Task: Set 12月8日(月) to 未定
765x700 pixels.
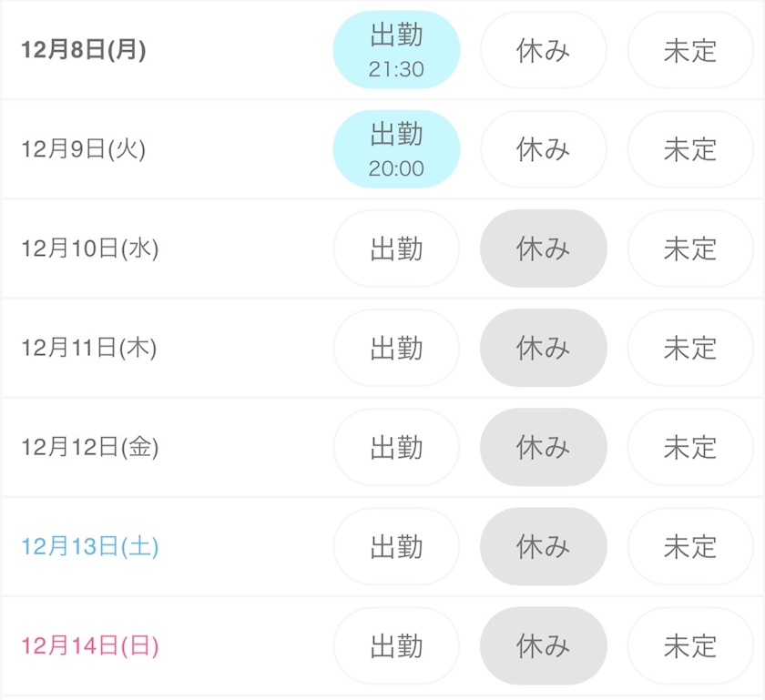Action: coord(690,50)
